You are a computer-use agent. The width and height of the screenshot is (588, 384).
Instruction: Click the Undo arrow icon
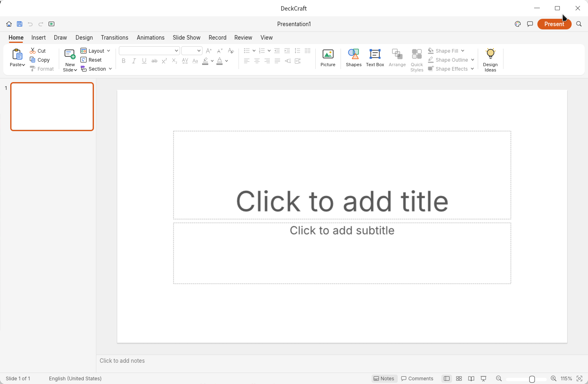coord(30,24)
